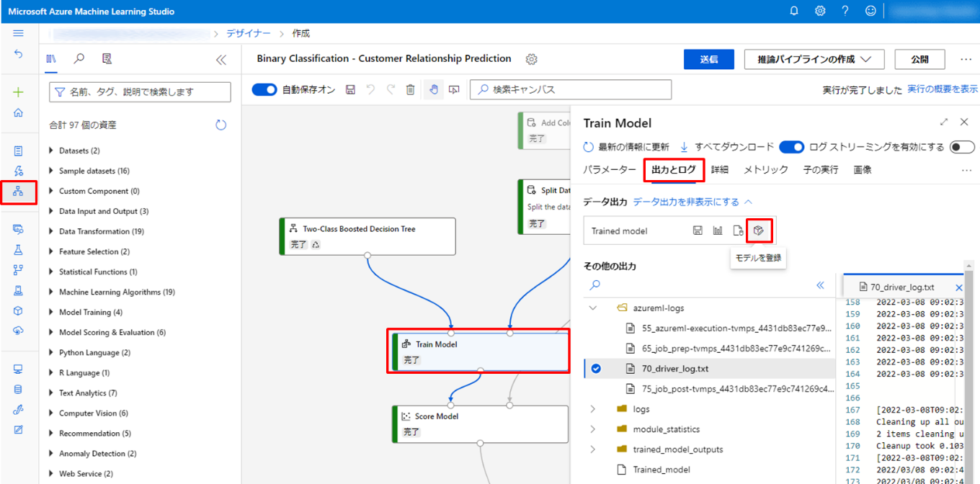
Task: Click the Home icon in the sidebar
Action: pos(18,112)
